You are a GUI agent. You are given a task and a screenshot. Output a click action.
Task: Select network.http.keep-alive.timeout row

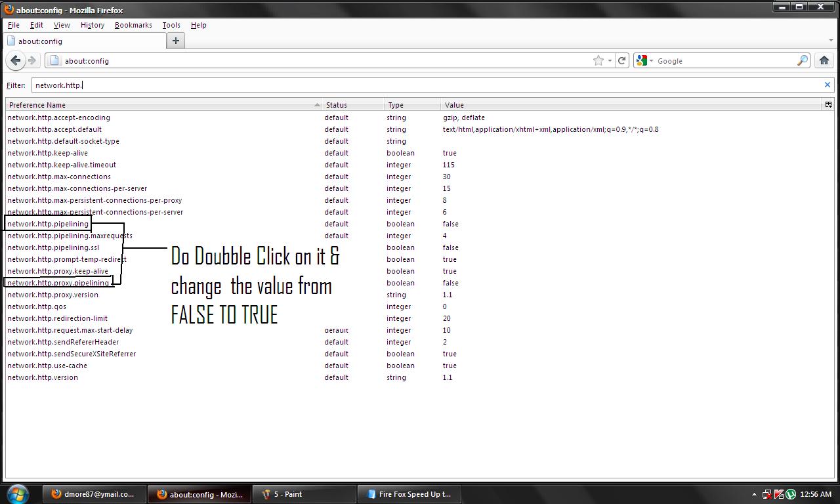coord(420,165)
